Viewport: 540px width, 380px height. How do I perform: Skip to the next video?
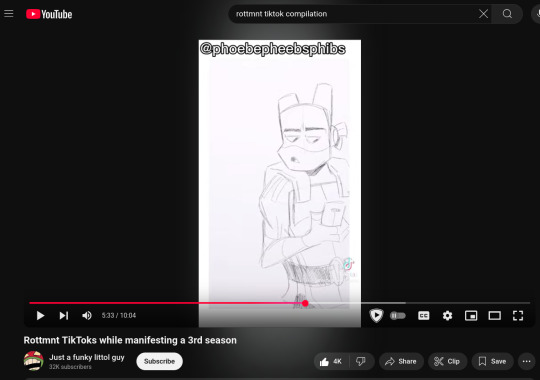click(x=64, y=316)
